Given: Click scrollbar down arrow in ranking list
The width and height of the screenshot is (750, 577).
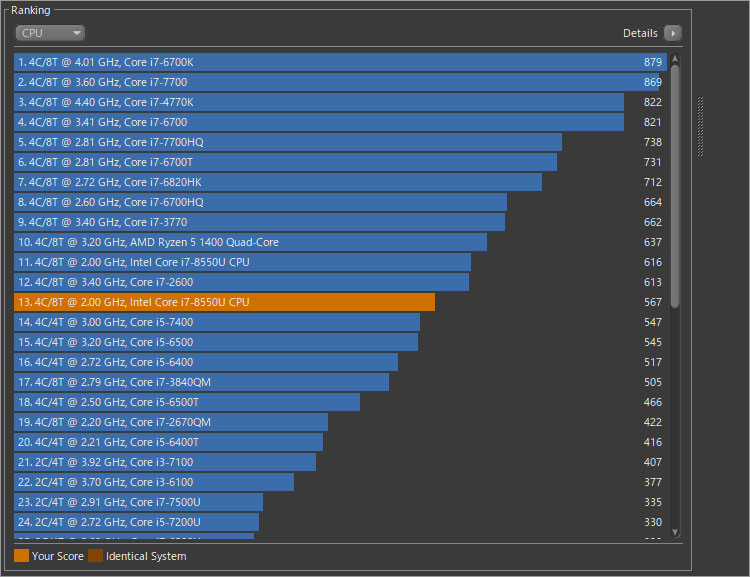Looking at the screenshot, I should pos(675,532).
